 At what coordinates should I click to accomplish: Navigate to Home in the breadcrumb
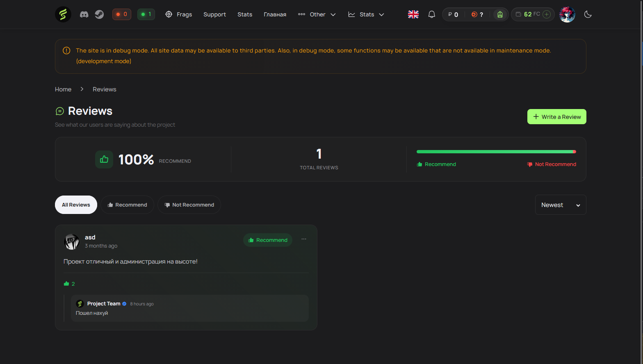pyautogui.click(x=63, y=89)
